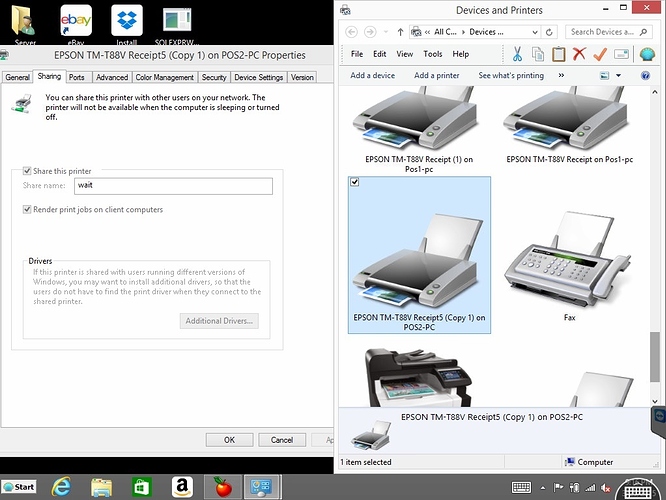Click the Share name input field
Image resolution: width=666 pixels, height=500 pixels.
click(x=173, y=186)
